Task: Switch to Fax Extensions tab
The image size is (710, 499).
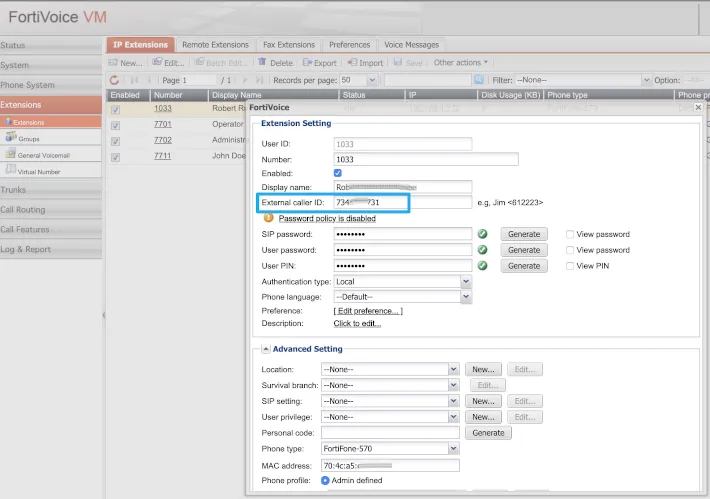Action: click(x=289, y=45)
